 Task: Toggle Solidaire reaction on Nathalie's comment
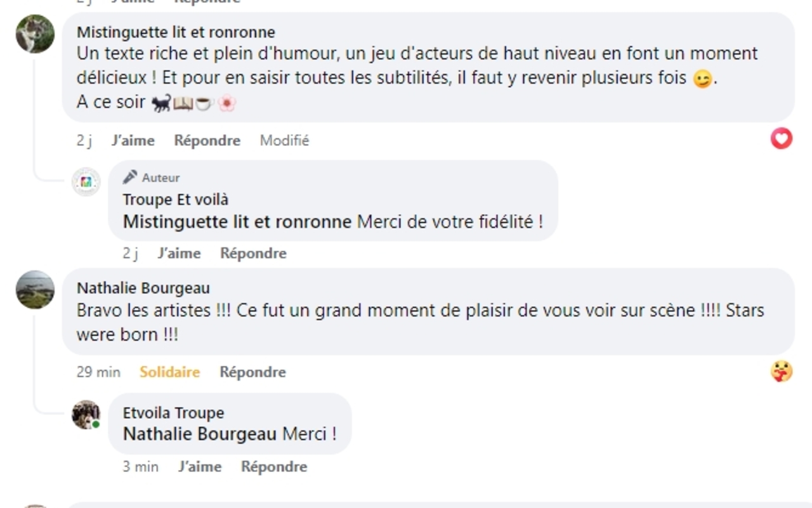169,372
